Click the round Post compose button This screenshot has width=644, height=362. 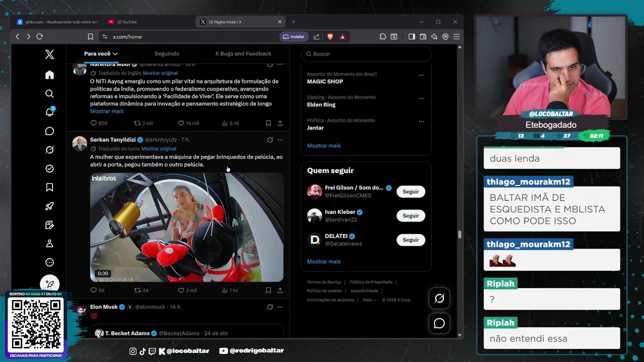point(49,284)
